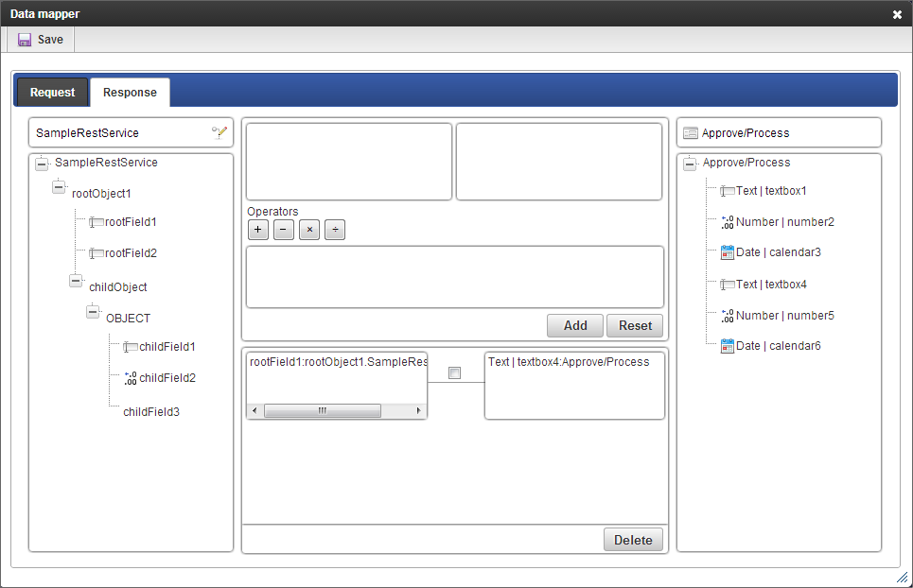The width and height of the screenshot is (913, 588).
Task: Click the Reset button
Action: point(635,326)
